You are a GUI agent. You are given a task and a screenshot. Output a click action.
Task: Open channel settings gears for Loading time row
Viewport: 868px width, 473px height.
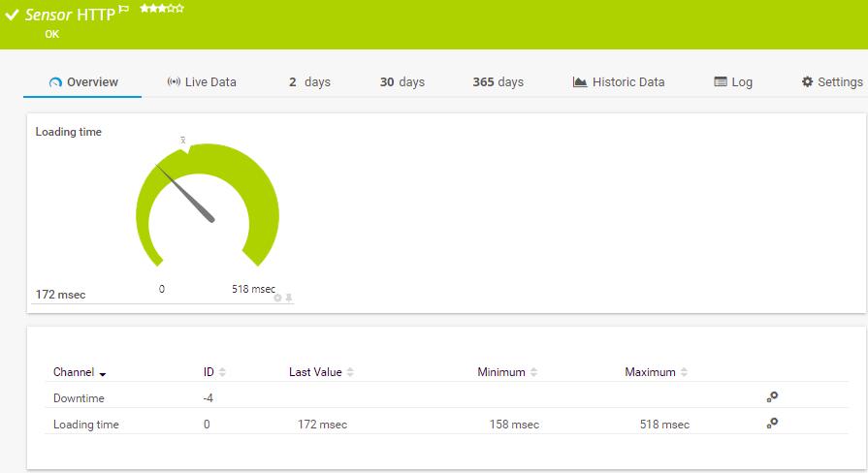tap(772, 424)
